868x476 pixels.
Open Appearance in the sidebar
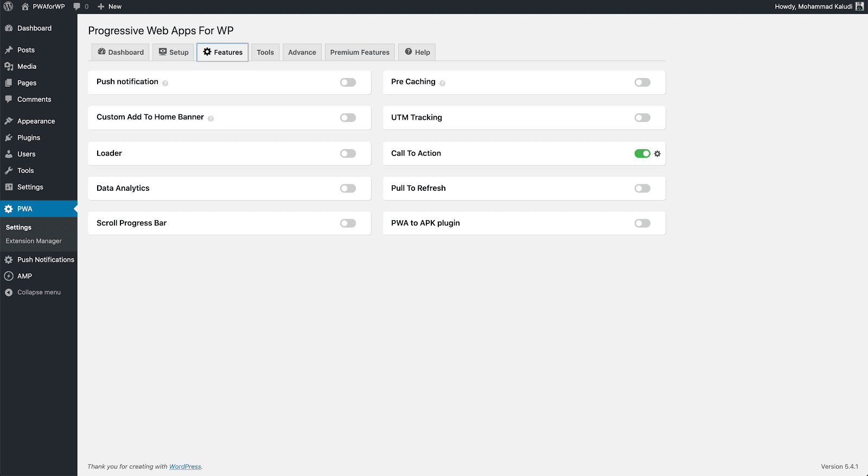39,121
